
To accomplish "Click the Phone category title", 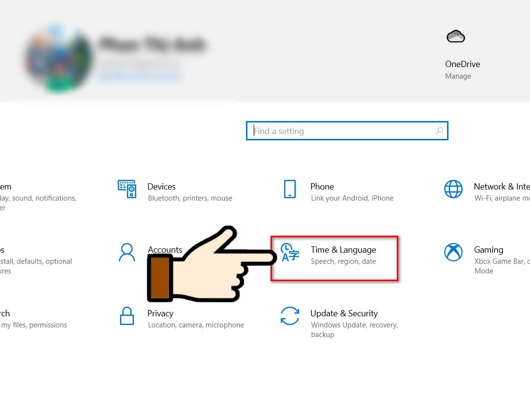I will point(322,187).
